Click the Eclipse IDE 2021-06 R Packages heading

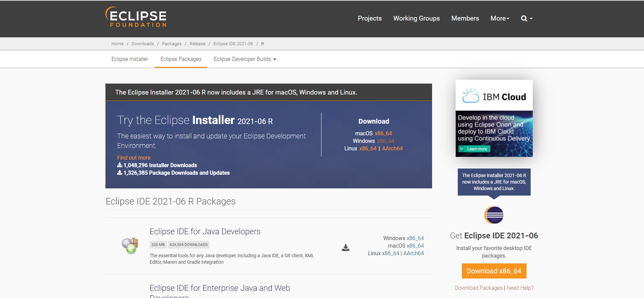point(171,201)
